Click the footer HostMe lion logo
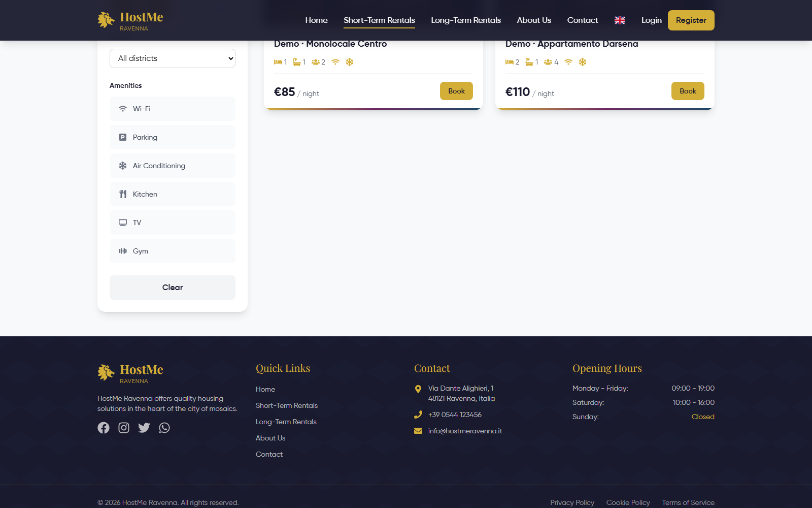812x508 pixels. [x=106, y=373]
